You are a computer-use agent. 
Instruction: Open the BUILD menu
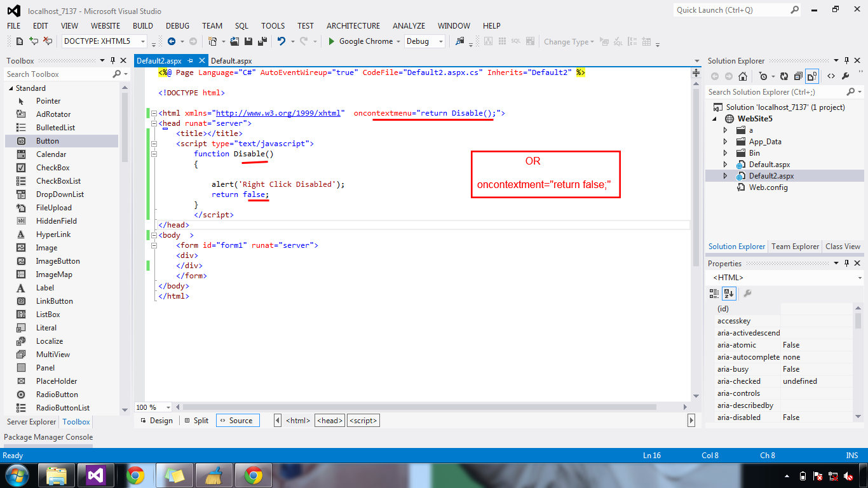click(143, 26)
